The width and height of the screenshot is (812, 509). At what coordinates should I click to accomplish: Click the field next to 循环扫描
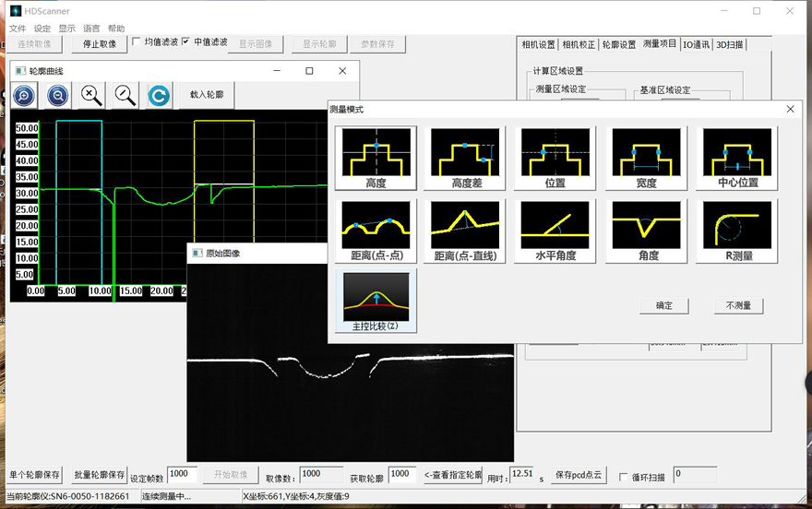tap(695, 474)
